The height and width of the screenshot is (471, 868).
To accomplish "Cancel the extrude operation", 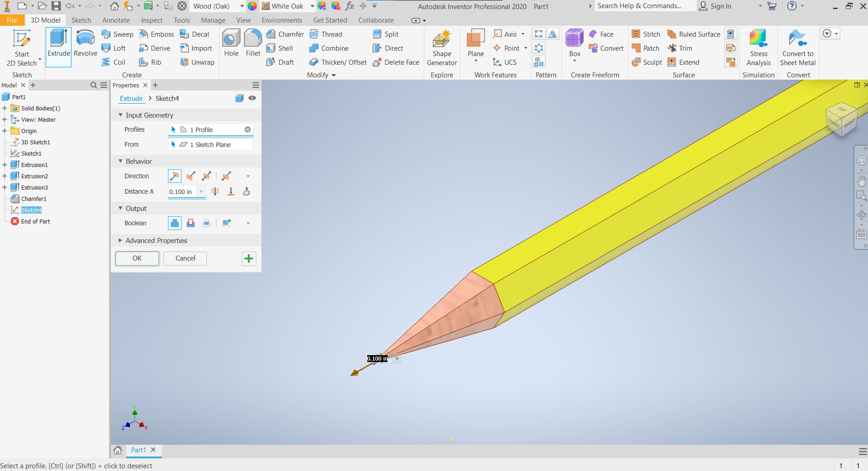I will pyautogui.click(x=185, y=258).
